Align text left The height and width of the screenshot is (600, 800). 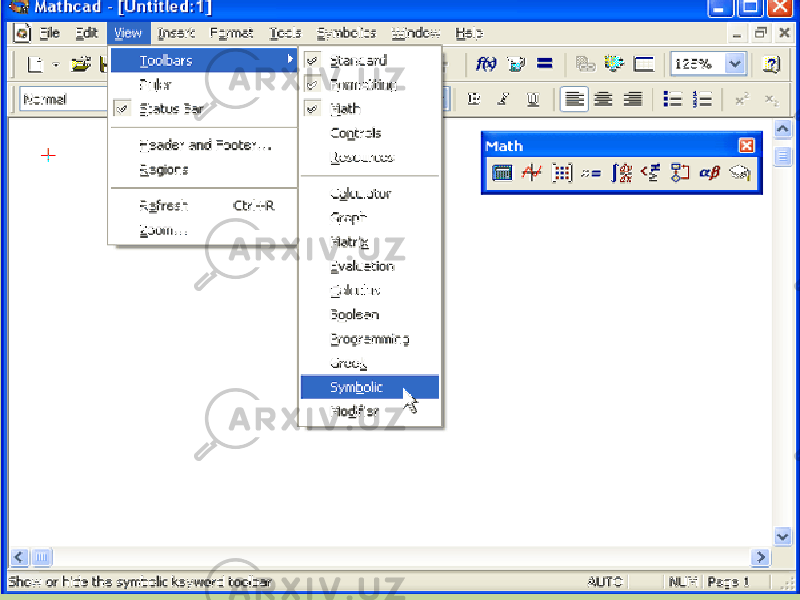tap(574, 99)
